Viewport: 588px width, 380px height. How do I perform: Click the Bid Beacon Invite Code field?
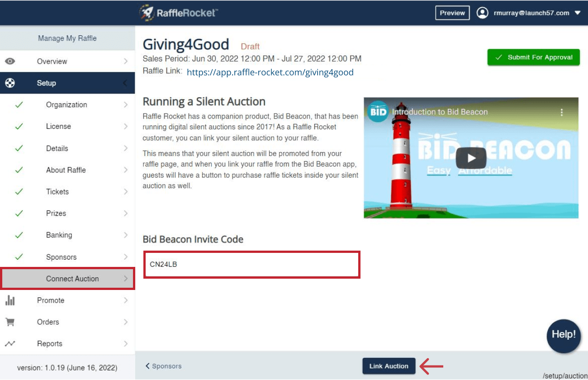(252, 265)
